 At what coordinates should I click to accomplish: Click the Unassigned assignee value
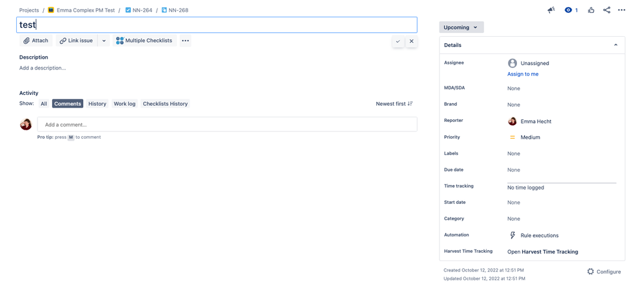pyautogui.click(x=535, y=63)
